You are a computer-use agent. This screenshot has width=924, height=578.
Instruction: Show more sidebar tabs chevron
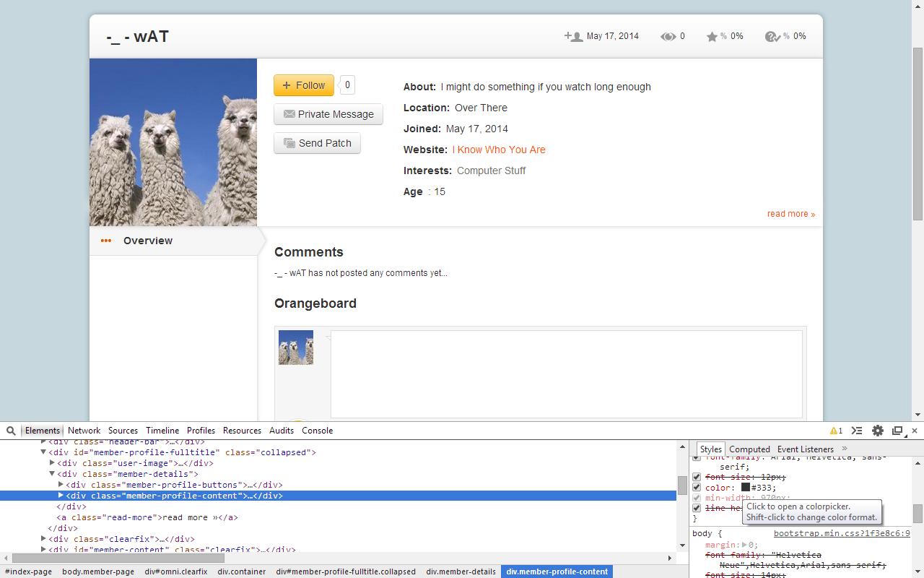845,449
